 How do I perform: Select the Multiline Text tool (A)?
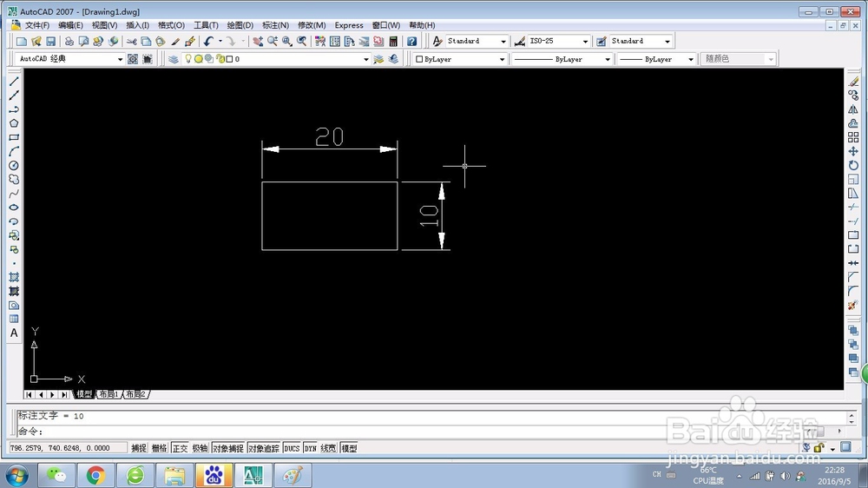pyautogui.click(x=14, y=333)
